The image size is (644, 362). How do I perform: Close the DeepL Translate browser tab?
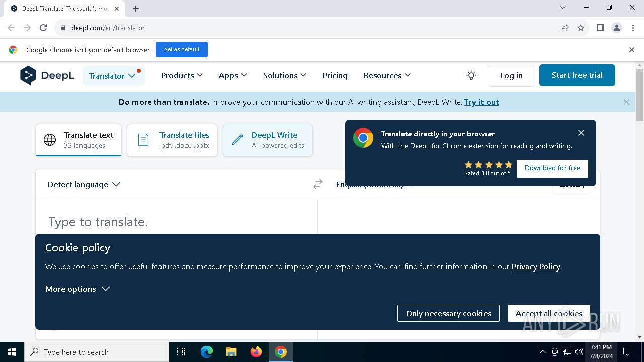(x=117, y=9)
